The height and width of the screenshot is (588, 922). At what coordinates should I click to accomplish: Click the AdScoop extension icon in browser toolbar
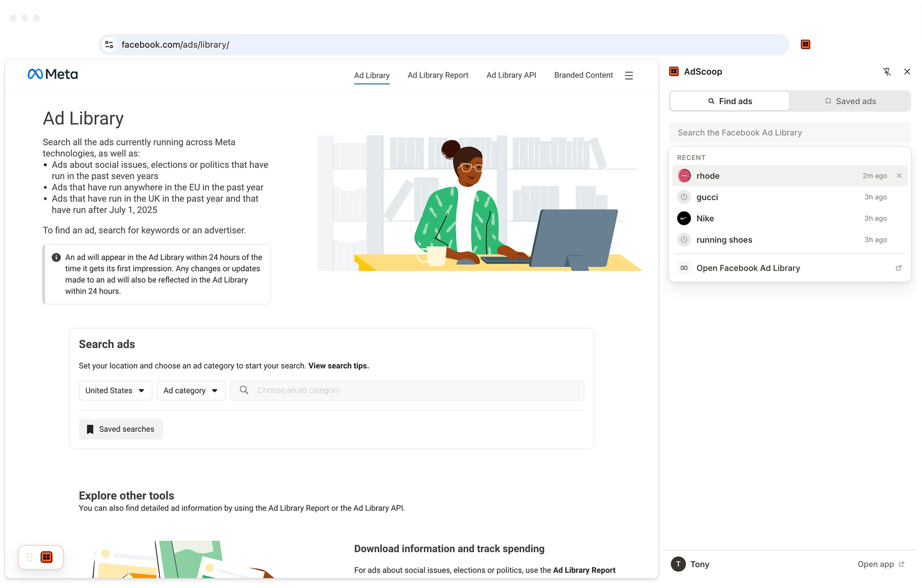(x=805, y=44)
